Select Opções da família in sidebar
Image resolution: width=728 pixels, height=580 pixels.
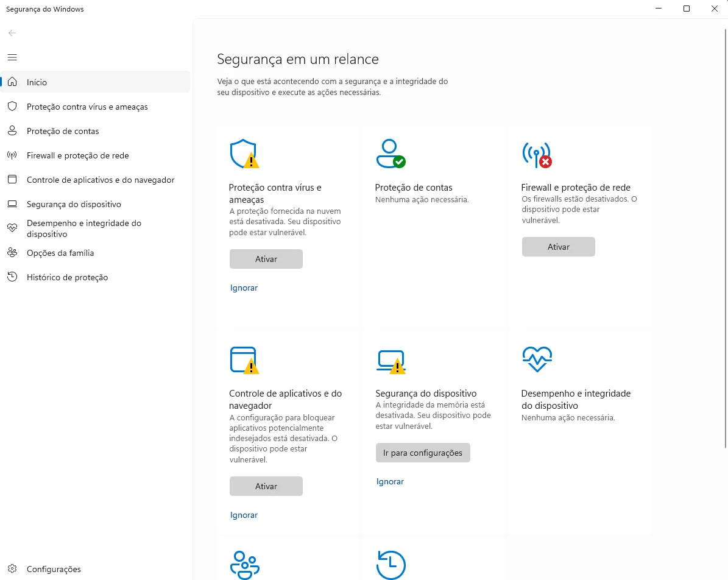click(x=95, y=253)
